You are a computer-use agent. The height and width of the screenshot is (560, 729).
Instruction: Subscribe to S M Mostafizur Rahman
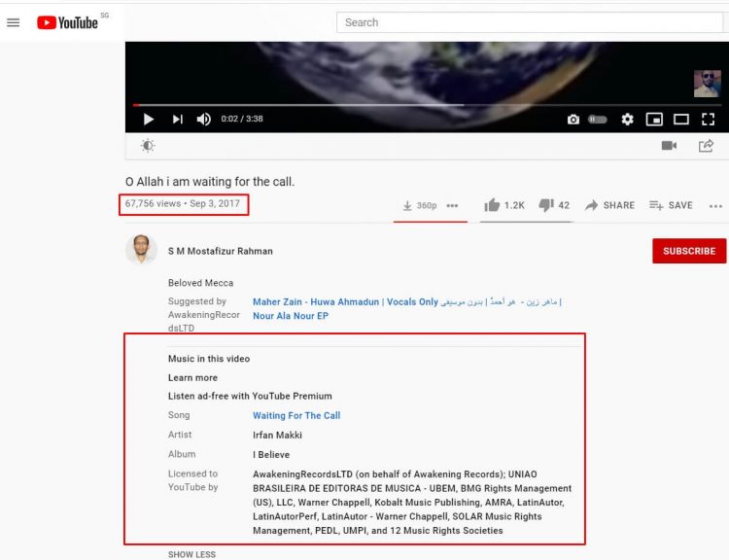689,251
